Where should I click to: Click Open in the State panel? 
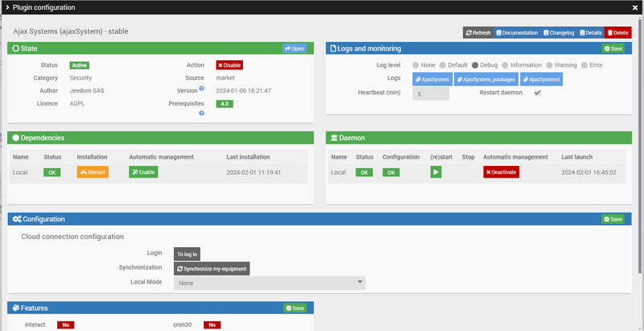tap(295, 48)
